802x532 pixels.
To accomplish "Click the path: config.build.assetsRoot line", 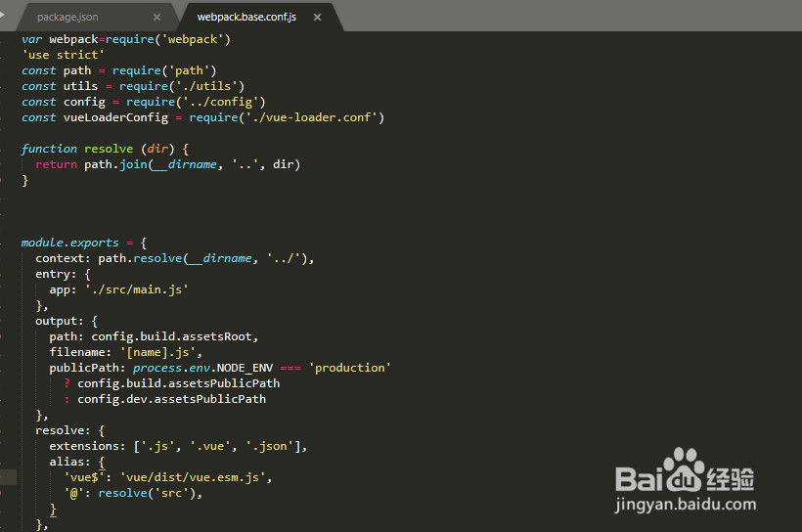I will (x=154, y=336).
